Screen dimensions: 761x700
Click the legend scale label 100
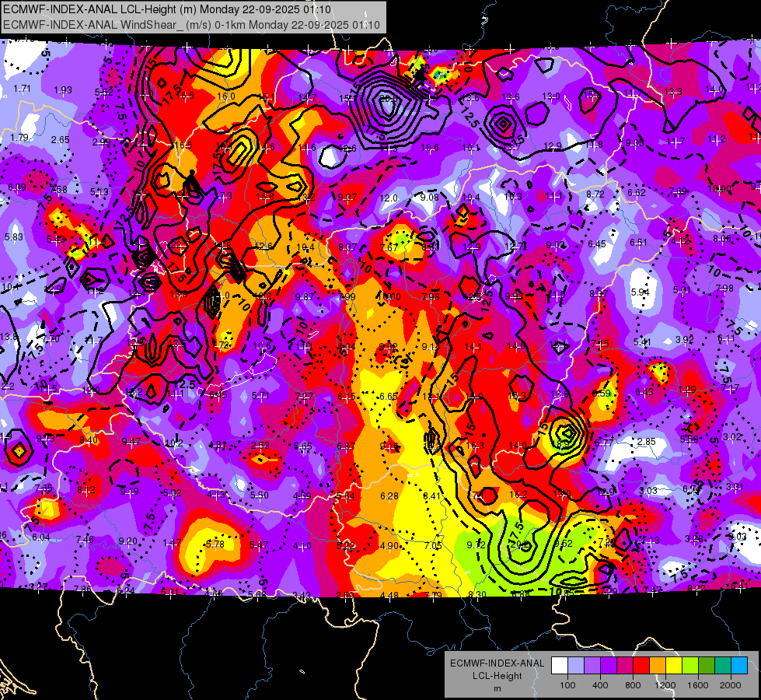567,685
